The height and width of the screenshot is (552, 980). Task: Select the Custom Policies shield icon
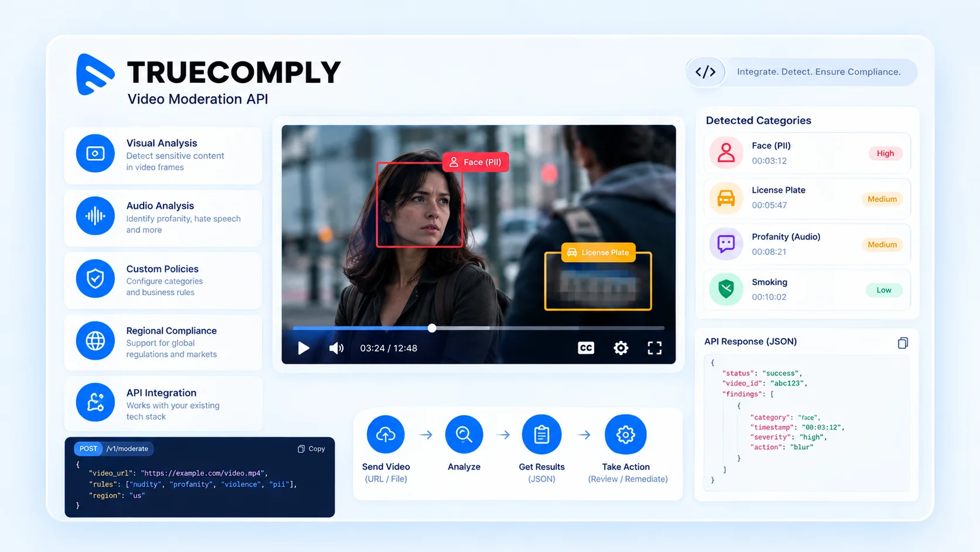[x=95, y=279]
